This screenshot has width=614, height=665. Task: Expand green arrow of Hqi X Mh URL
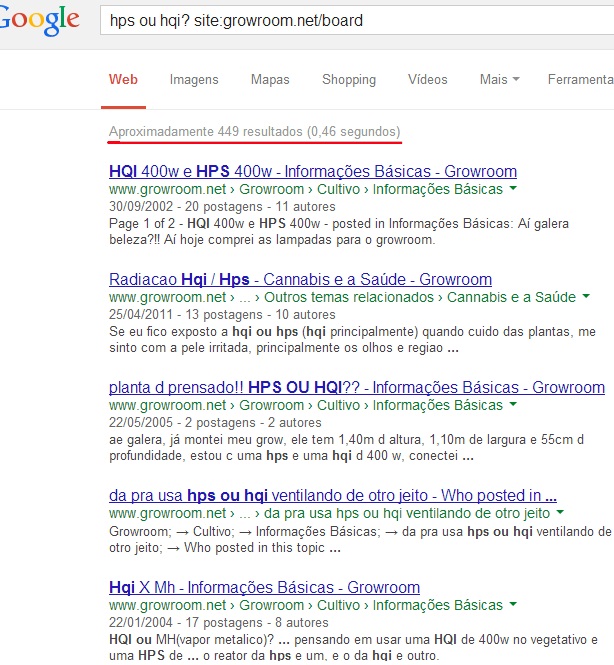pos(513,604)
